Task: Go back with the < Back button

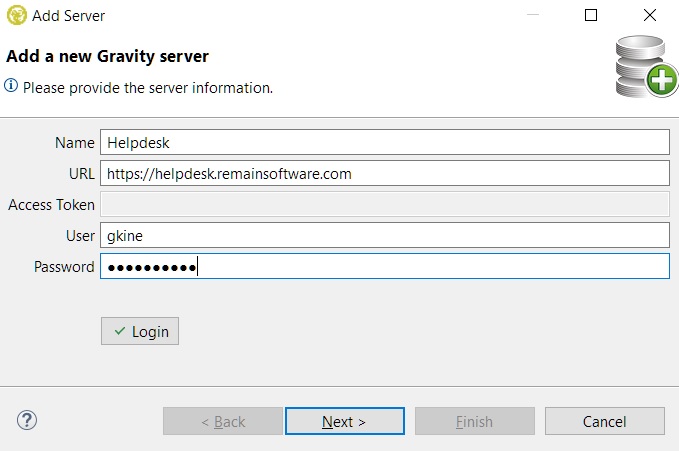Action: [x=223, y=421]
